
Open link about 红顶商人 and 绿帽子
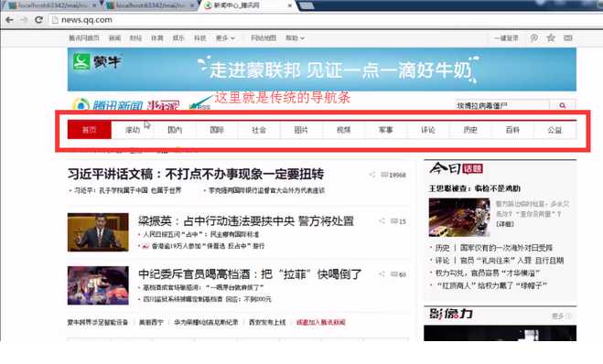[492, 285]
